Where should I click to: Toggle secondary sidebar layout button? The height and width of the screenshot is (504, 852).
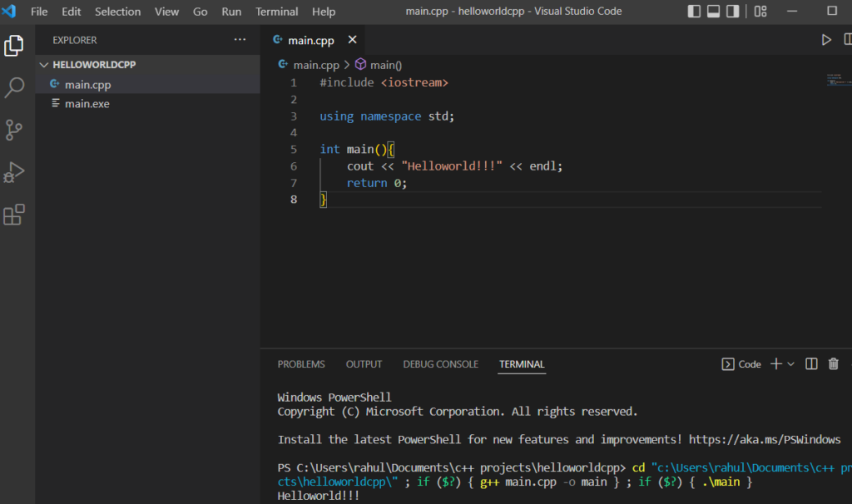733,12
